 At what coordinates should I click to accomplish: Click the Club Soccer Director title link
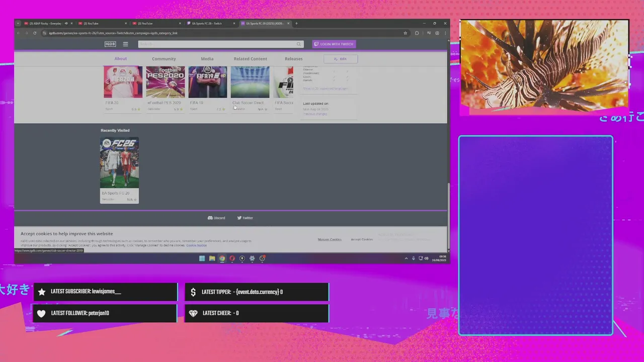(x=248, y=103)
